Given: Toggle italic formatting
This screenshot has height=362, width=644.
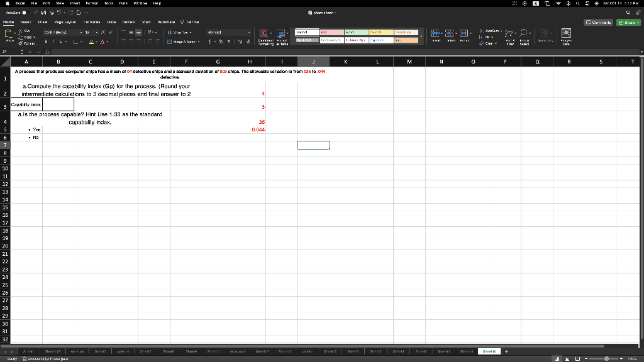Looking at the screenshot, I should point(53,41).
